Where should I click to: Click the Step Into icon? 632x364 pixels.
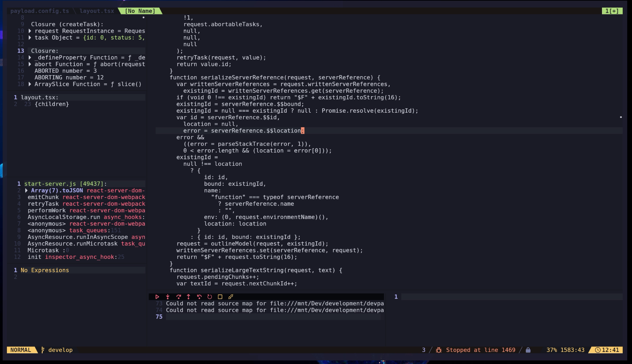pos(168,297)
